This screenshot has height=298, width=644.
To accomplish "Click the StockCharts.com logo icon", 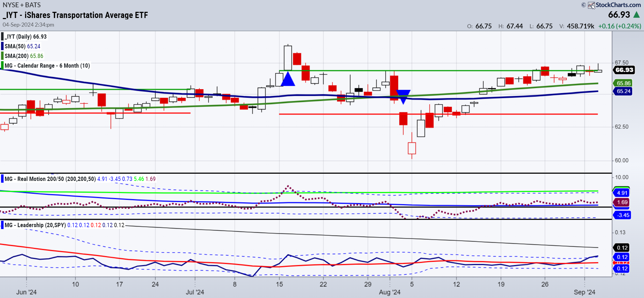I will tap(591, 5).
